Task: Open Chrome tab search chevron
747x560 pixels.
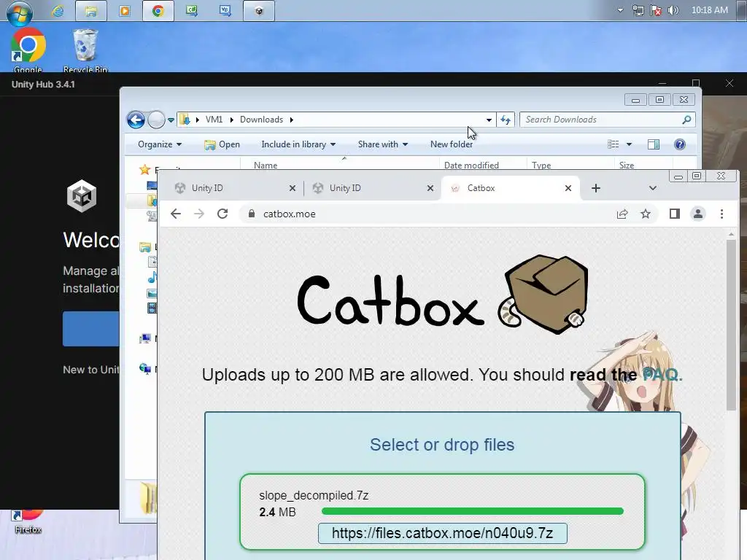Action: point(653,188)
